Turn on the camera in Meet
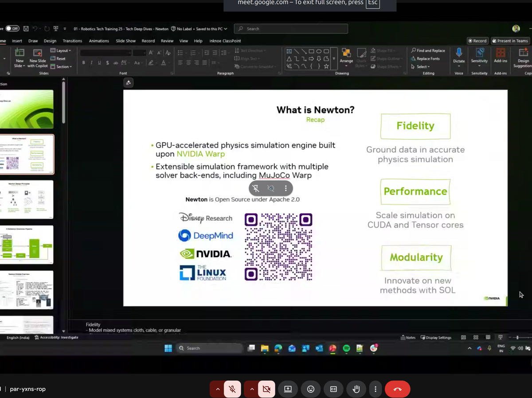This screenshot has width=532, height=398. [x=266, y=389]
